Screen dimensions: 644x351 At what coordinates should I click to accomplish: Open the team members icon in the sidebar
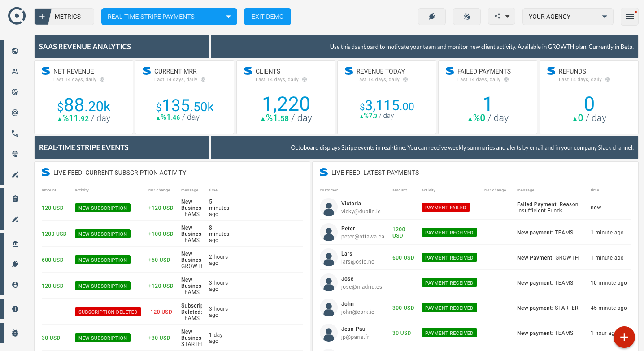pos(15,71)
